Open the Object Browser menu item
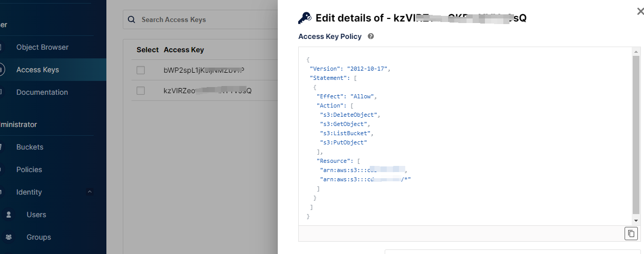Screen dimensions: 644x254 tap(42, 47)
